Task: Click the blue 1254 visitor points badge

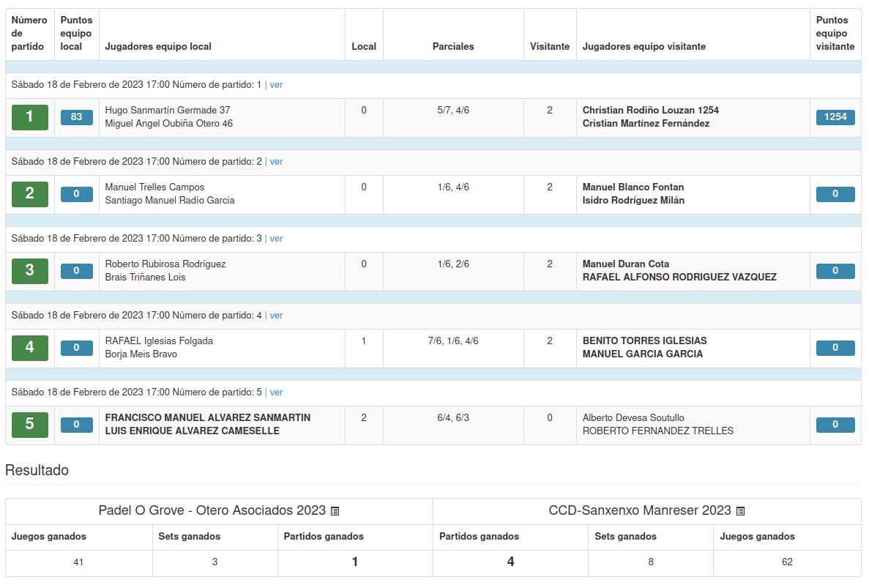Action: [x=835, y=117]
